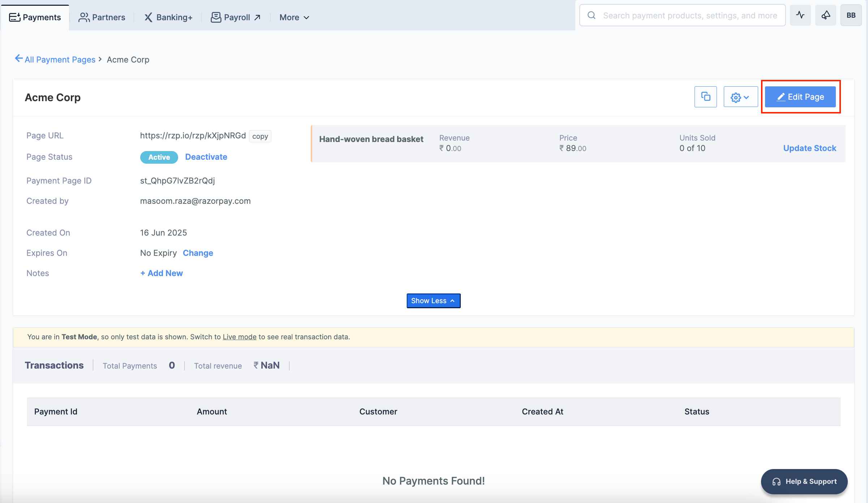Switch to Live mode link
The height and width of the screenshot is (503, 868).
click(240, 337)
